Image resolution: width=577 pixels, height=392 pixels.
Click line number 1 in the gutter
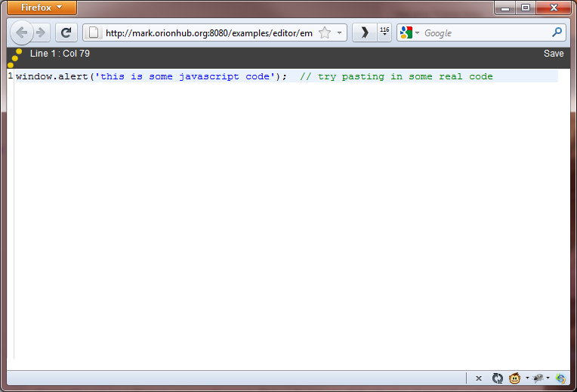coord(11,76)
